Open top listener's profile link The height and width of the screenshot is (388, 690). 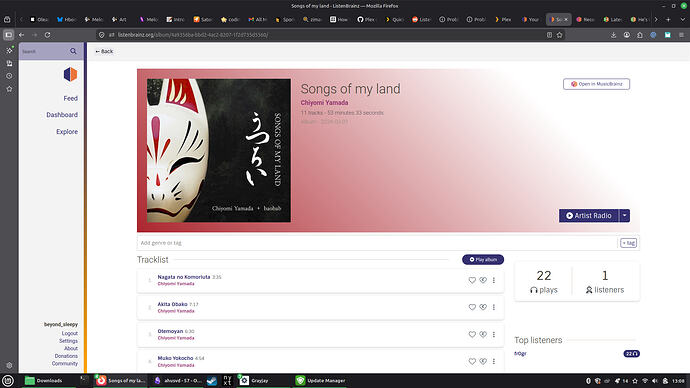[520, 353]
